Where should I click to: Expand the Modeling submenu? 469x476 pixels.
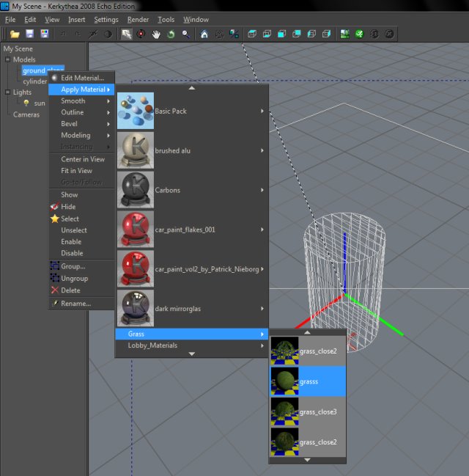(81, 136)
